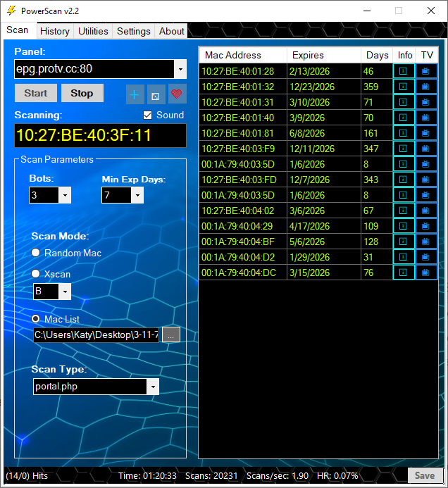This screenshot has height=488, width=448.
Task: Select the 2/13/2026 expiry cell
Action: pyautogui.click(x=324, y=71)
